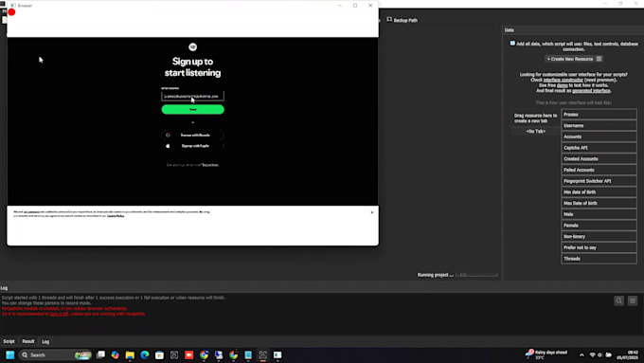Open the weather widget Rainy days ahead
Screen dimensions: 644x363
click(x=547, y=354)
